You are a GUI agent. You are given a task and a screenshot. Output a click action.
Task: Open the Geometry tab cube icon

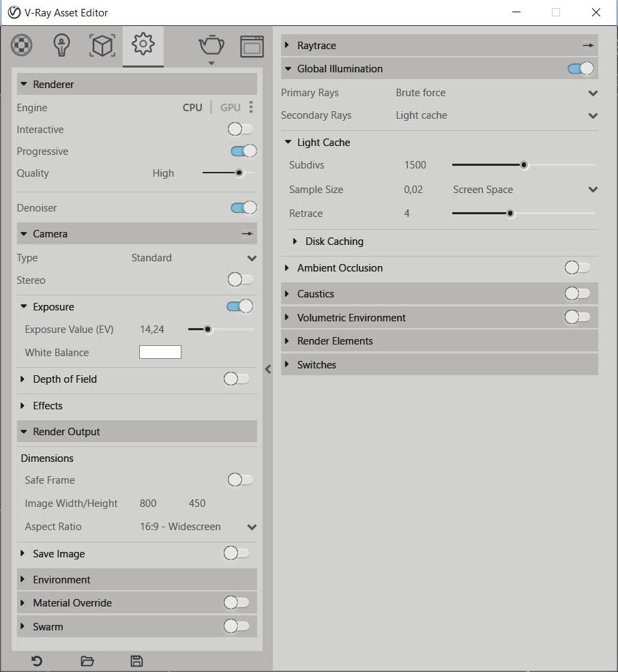(x=102, y=46)
